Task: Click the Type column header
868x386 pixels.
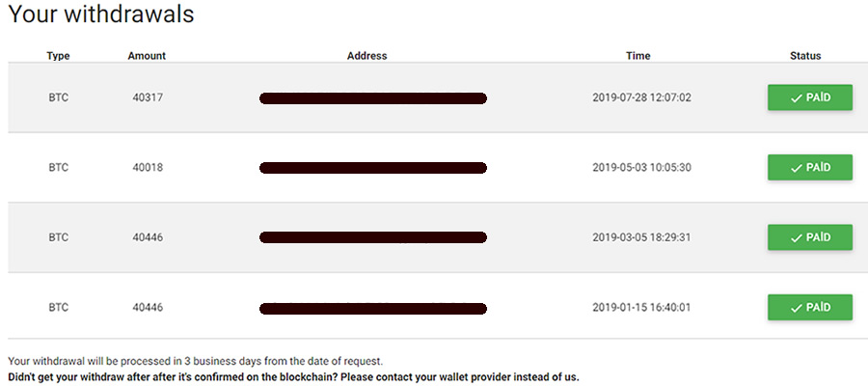Action: click(x=58, y=56)
